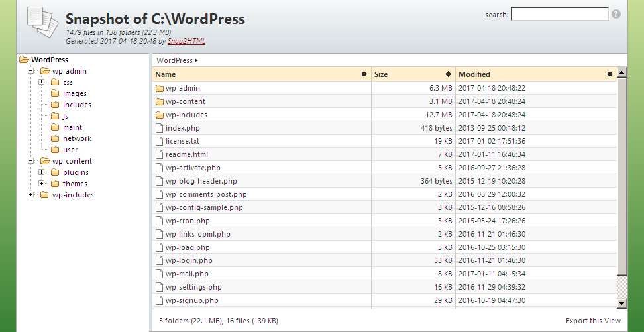Open wp-config-sample.php file link
Screen dimensions: 644x332
(x=204, y=207)
